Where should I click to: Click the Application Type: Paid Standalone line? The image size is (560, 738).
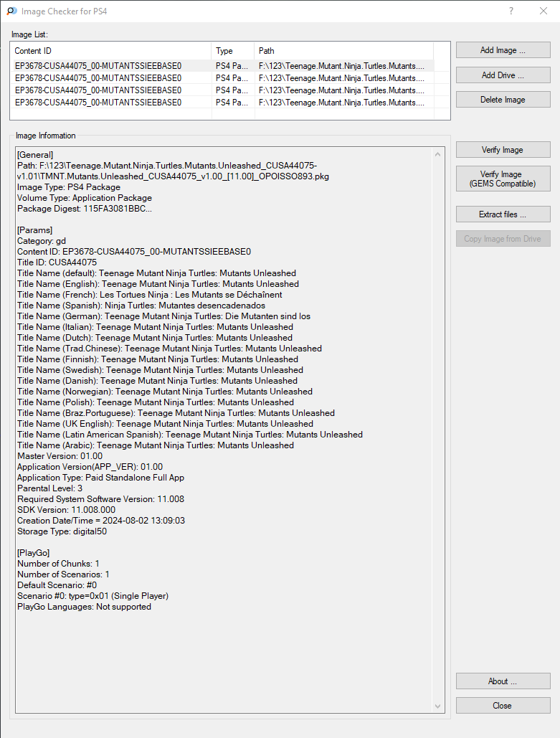tap(100, 478)
